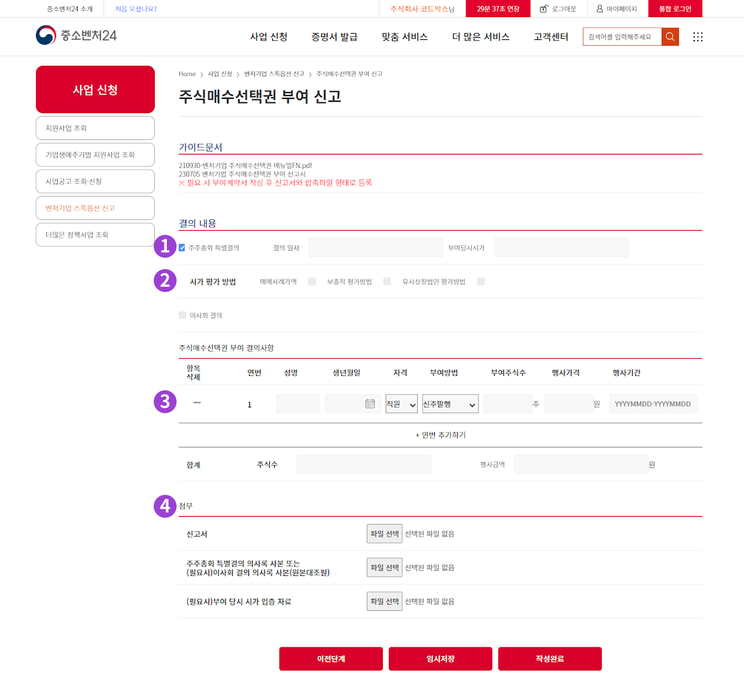The height and width of the screenshot is (700, 744).
Task: Select 지원사업 조회 in sidebar
Action: click(x=95, y=128)
